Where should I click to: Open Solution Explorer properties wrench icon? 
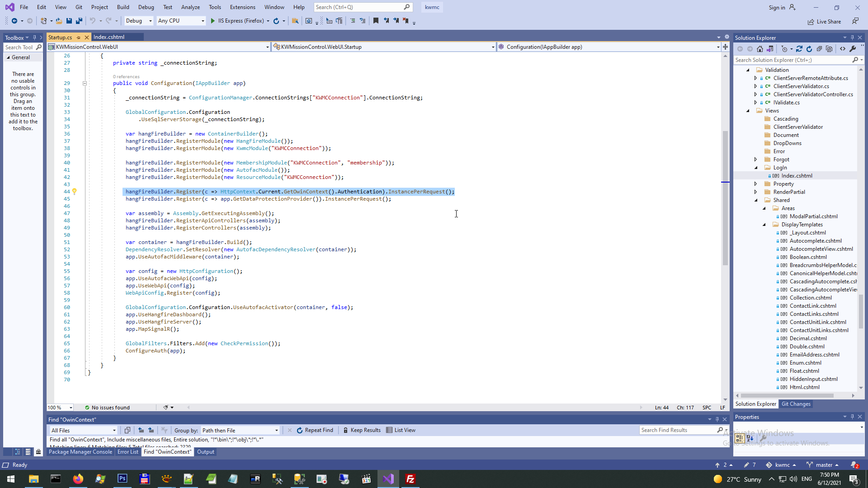click(853, 49)
